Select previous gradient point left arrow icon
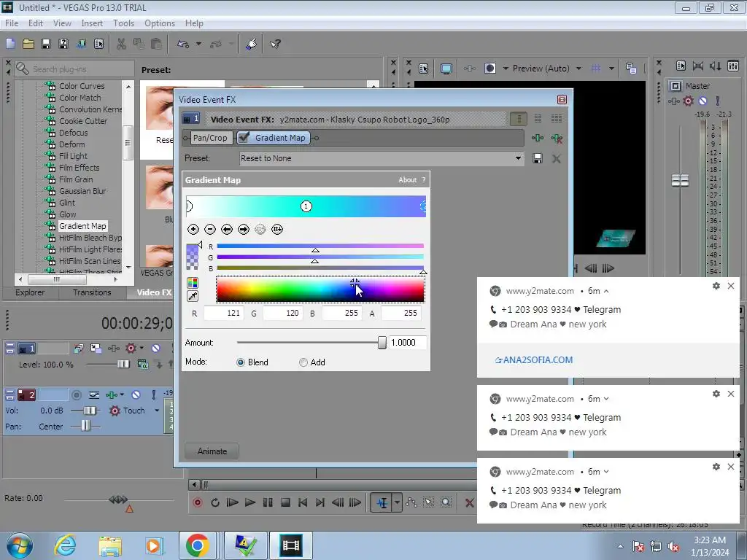Viewport: 747px width, 560px height. tap(227, 230)
